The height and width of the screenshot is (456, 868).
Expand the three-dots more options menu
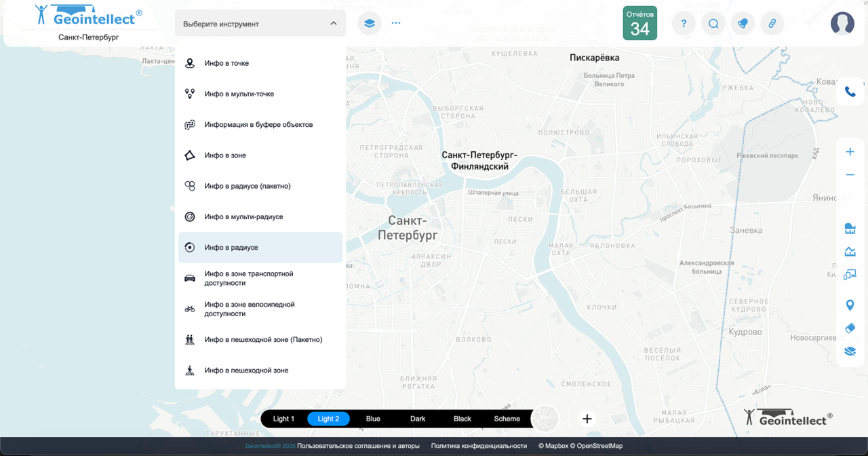point(396,23)
